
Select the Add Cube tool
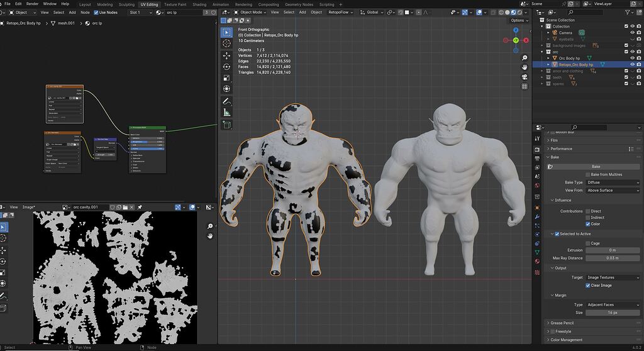(226, 125)
